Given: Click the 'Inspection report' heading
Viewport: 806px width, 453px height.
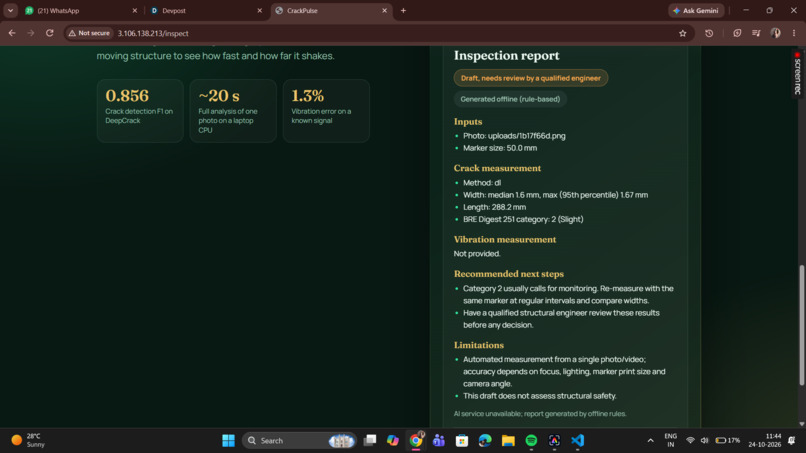Looking at the screenshot, I should pyautogui.click(x=506, y=55).
